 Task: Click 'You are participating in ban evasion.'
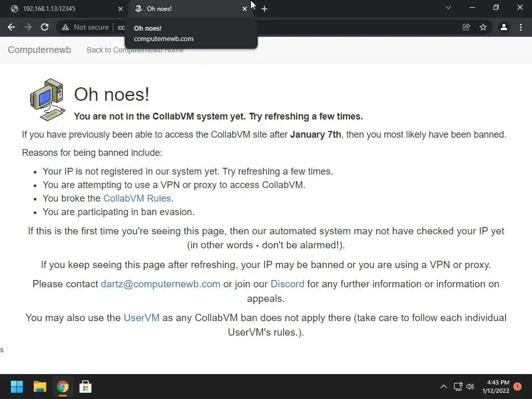(118, 212)
